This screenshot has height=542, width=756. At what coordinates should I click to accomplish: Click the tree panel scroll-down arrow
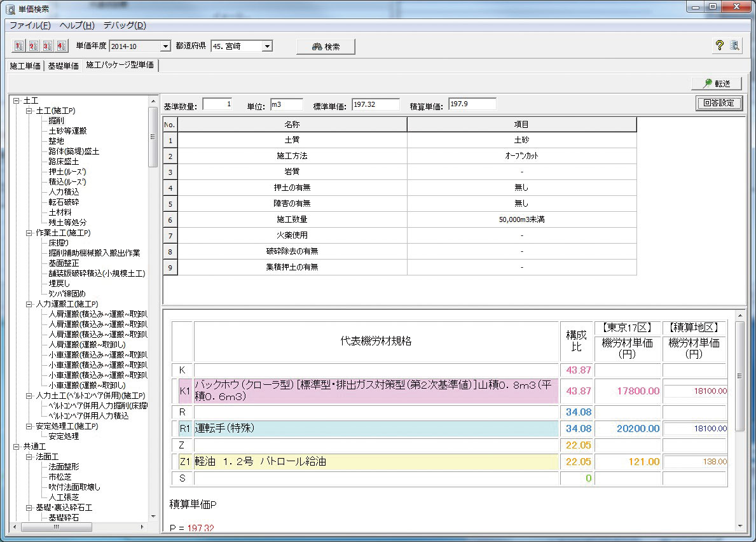(153, 517)
